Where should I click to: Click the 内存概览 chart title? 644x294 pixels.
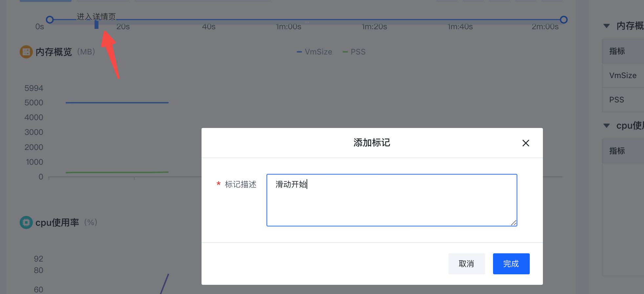[x=54, y=52]
